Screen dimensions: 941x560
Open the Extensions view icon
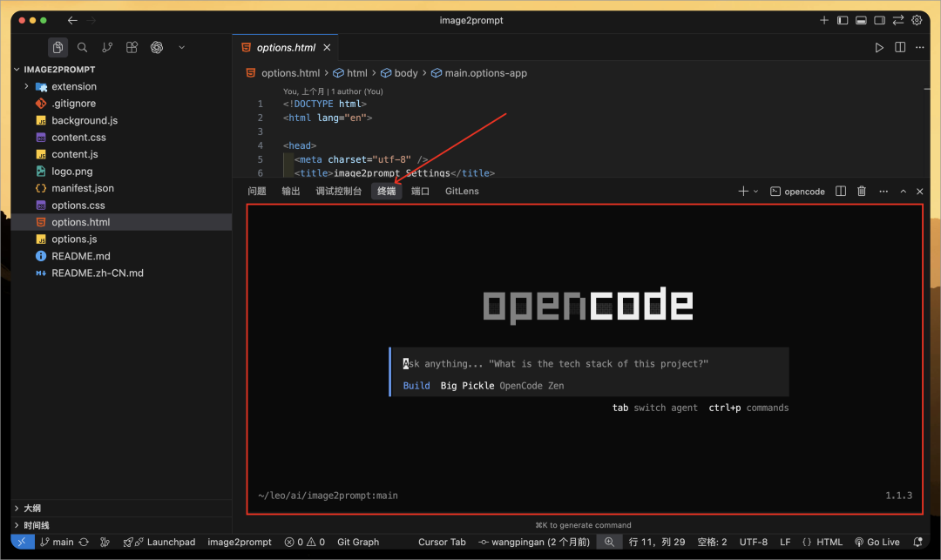(x=132, y=47)
